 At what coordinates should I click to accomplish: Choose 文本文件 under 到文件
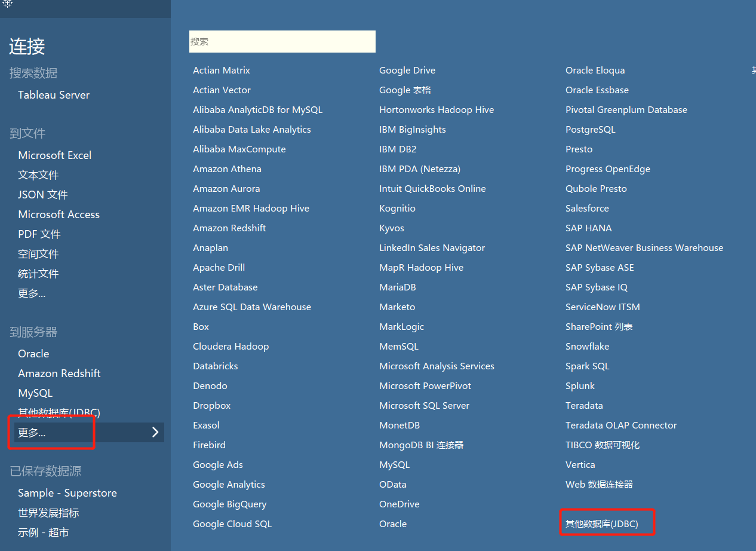tap(38, 175)
